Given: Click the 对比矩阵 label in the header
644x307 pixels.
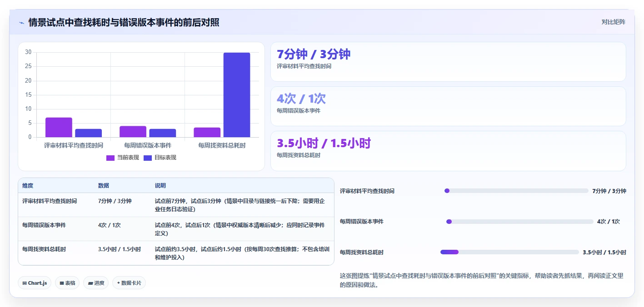Looking at the screenshot, I should 613,22.
